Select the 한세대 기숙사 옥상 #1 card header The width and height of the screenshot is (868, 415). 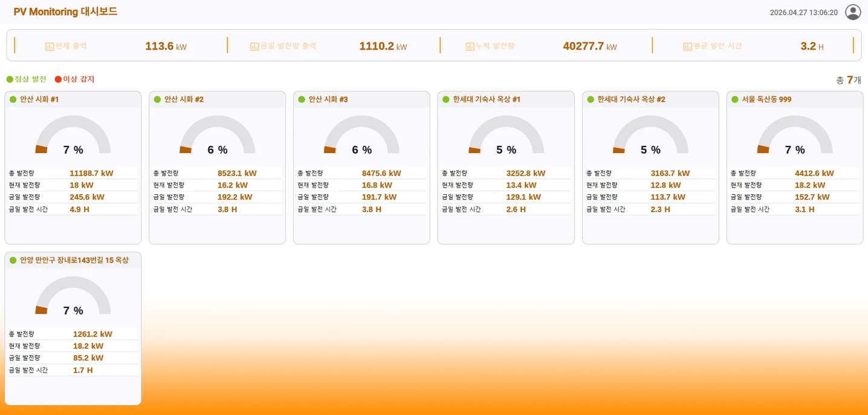point(506,99)
